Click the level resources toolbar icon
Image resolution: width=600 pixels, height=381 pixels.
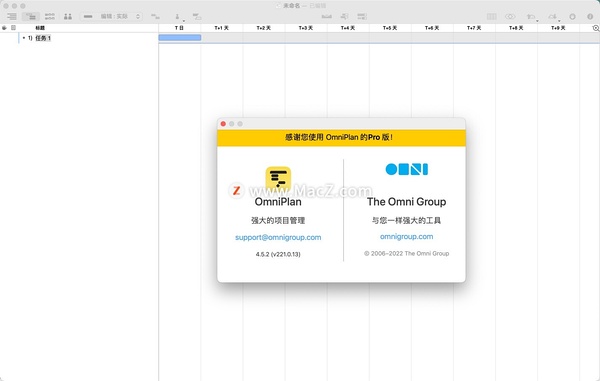326,16
